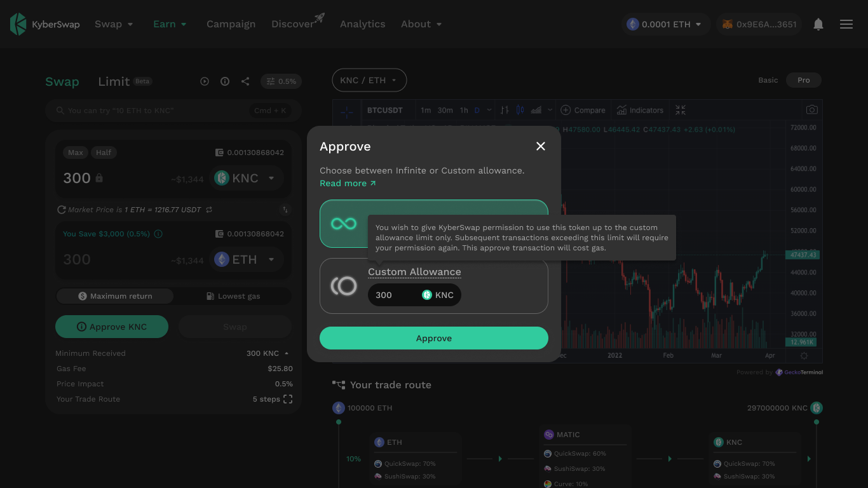868x488 pixels.
Task: Click the Approve button in dialog
Action: (x=433, y=338)
